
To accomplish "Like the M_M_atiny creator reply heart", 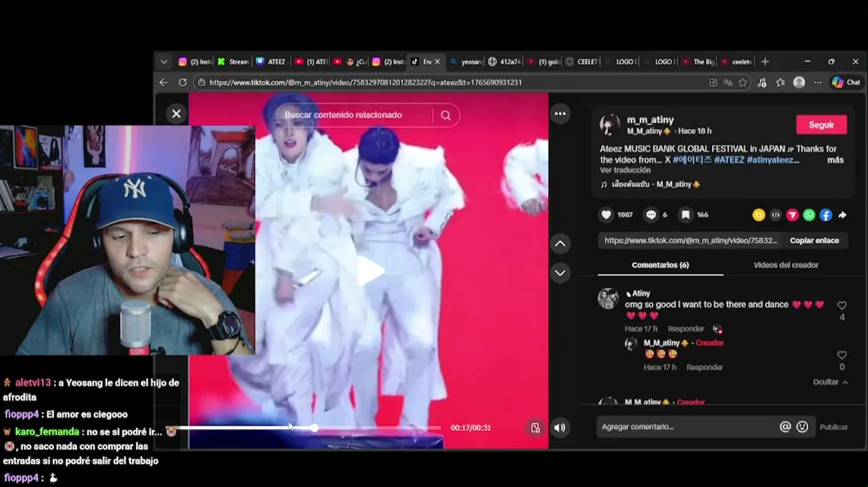I will pyautogui.click(x=842, y=355).
